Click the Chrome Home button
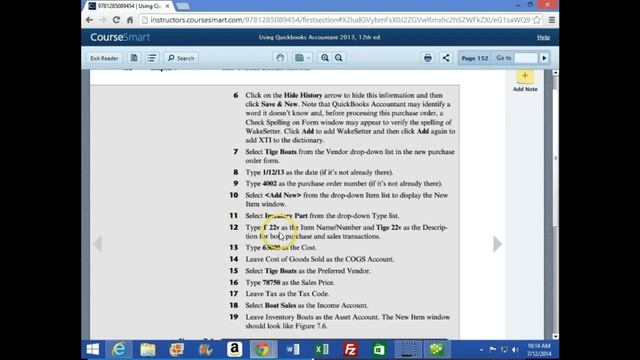Viewport: 640px width, 360px height. pos(130,20)
